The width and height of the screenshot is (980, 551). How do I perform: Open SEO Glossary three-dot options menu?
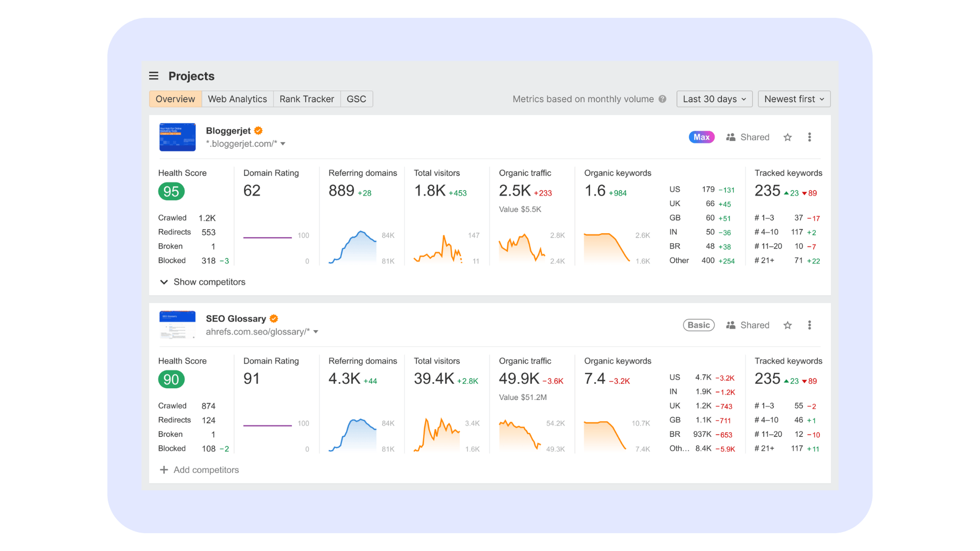(x=810, y=325)
